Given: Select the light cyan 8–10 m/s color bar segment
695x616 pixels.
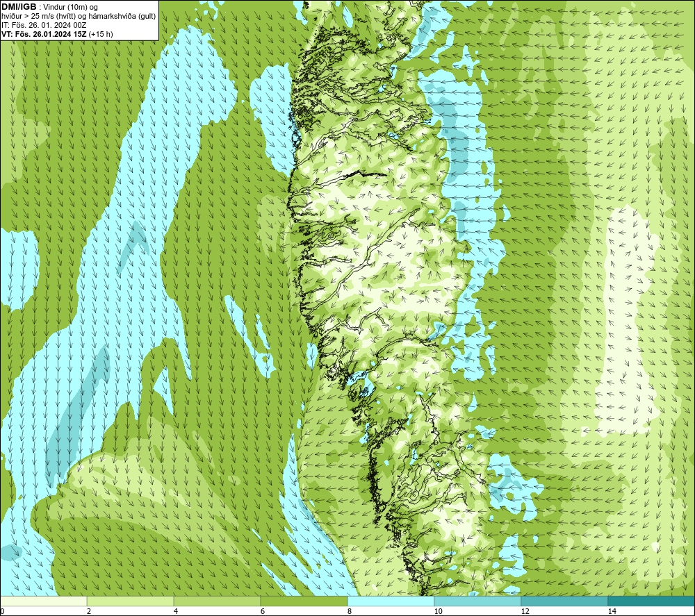Looking at the screenshot, I should 391,601.
